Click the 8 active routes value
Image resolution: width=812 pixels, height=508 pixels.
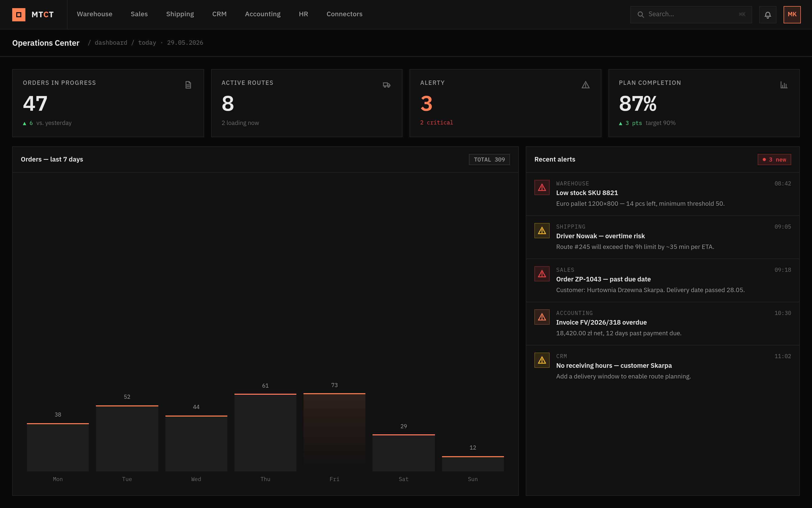(x=228, y=103)
